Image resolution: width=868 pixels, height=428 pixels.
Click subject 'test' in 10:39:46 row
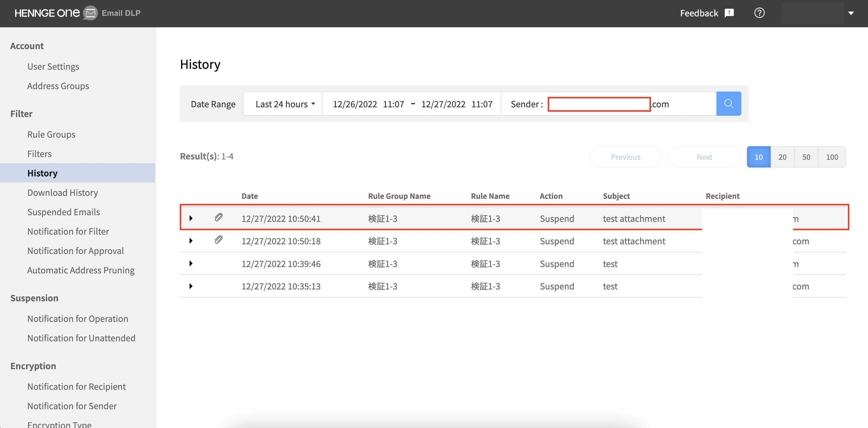coord(610,264)
